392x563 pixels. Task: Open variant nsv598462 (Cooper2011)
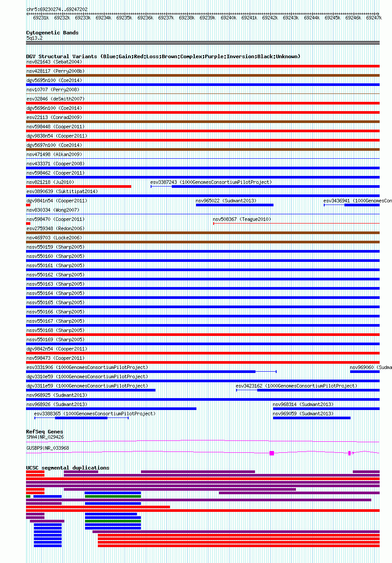point(55,173)
